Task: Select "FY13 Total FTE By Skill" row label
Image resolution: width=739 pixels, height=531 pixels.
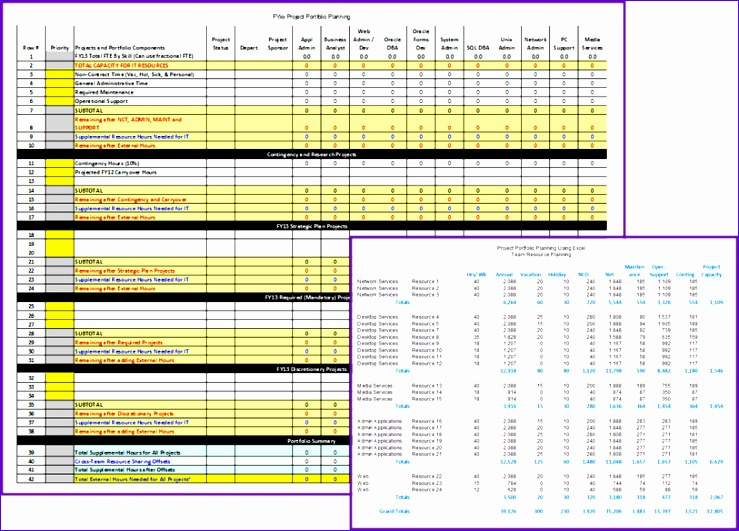Action: pos(134,56)
